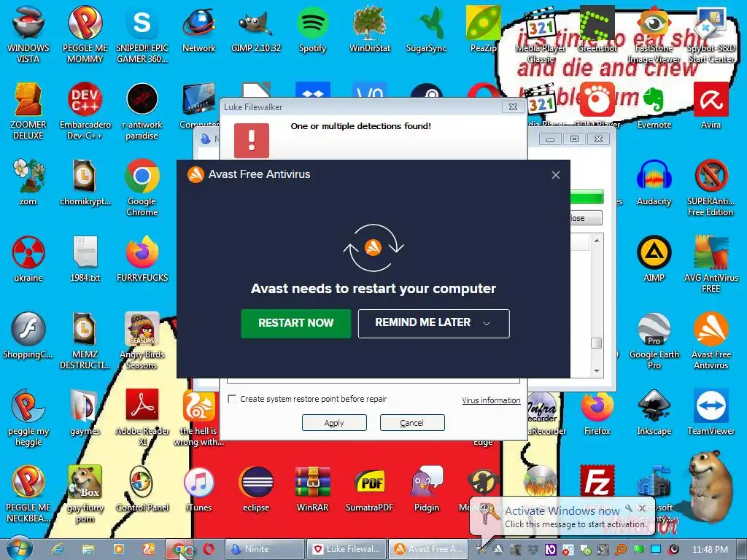
Task: Click the Ninite window scrollbar thumb
Action: [597, 343]
